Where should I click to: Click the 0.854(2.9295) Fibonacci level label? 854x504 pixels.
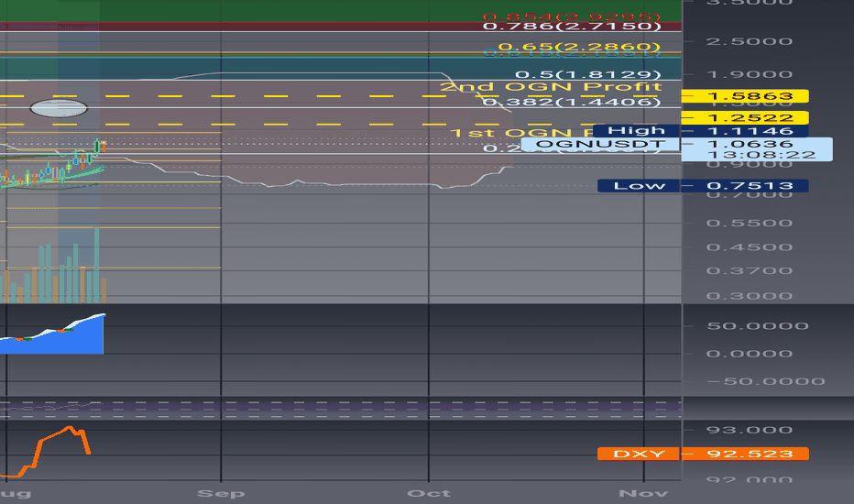point(572,16)
